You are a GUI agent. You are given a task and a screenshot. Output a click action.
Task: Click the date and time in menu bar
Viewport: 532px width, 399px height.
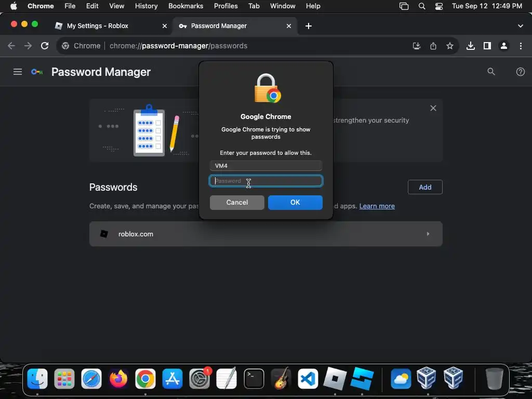[x=487, y=6]
